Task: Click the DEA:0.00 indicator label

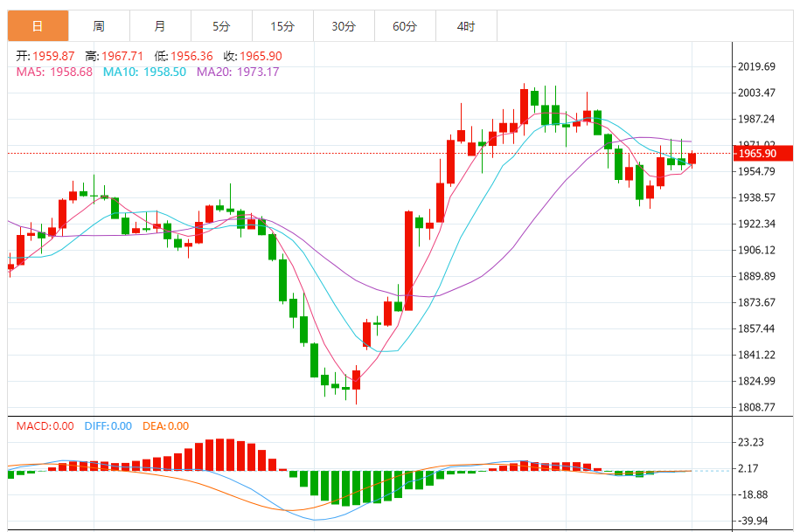Action: (166, 426)
